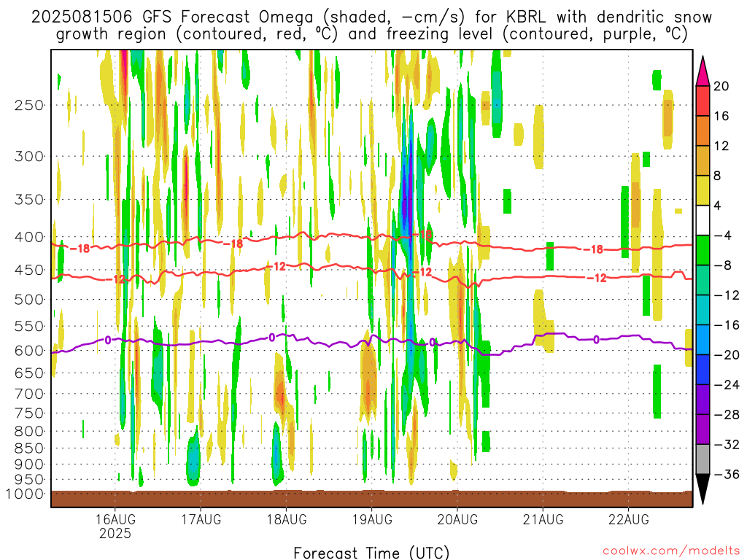Click the colorbar value label 20
Screen dimensions: 747x560
coord(721,86)
